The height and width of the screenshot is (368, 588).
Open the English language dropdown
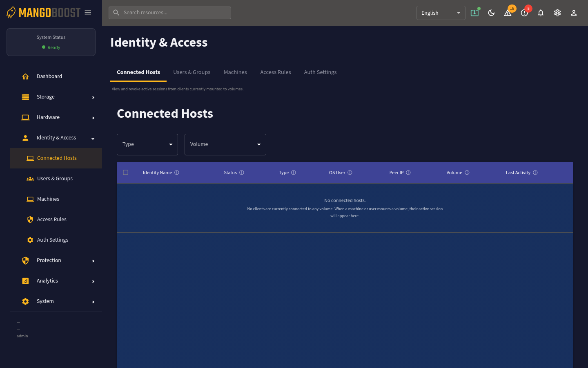[441, 13]
